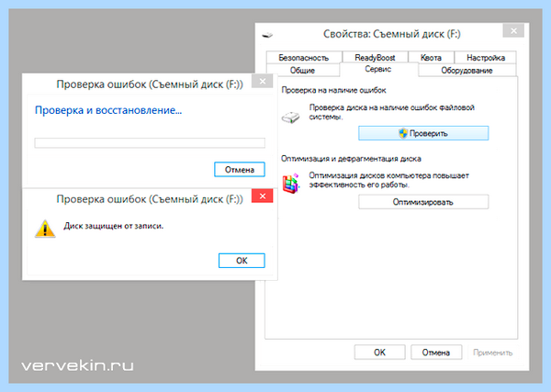This screenshot has width=551, height=392.
Task: Cancel the scan with Отмена in progress dialog
Action: 240,170
